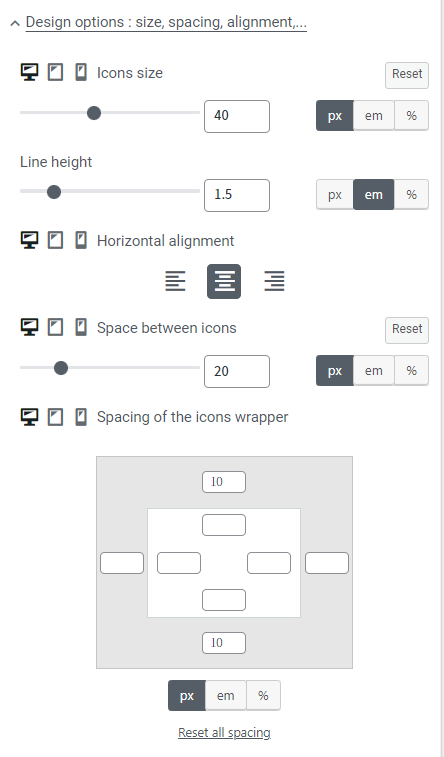Select mobile device icon for Icons size
Screen dimensions: 444x757
81,72
